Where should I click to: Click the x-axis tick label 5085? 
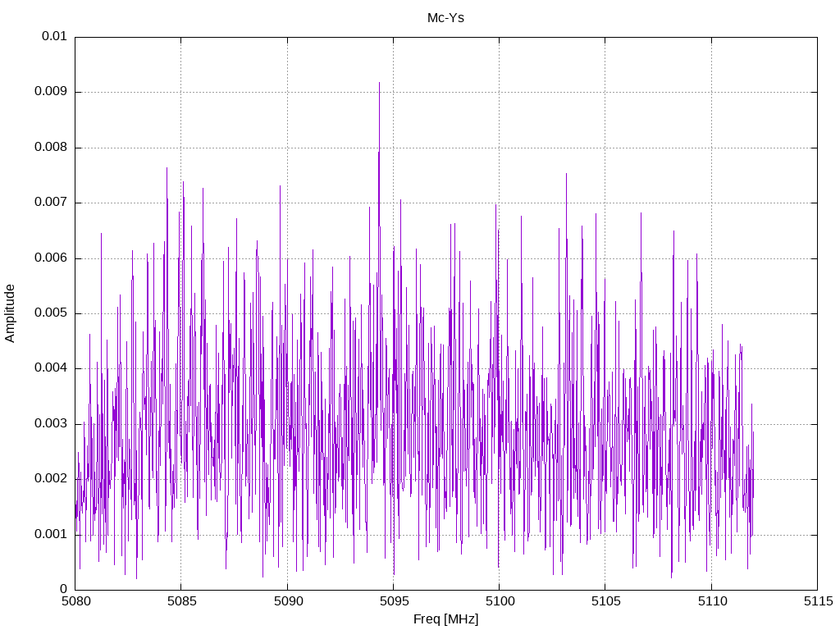tap(181, 601)
